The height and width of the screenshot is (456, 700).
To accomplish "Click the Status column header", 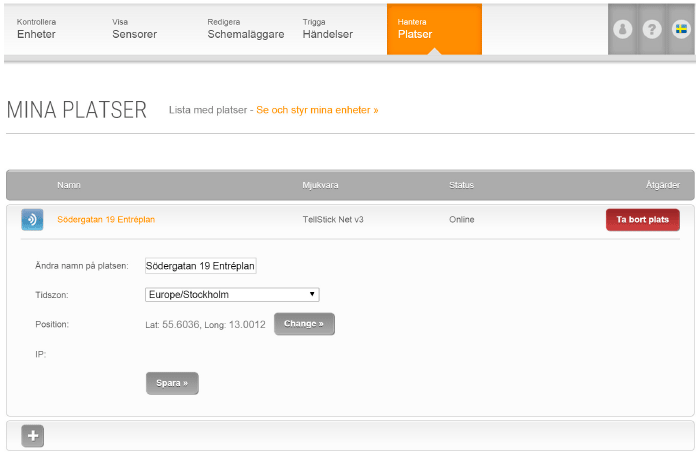I will [461, 185].
